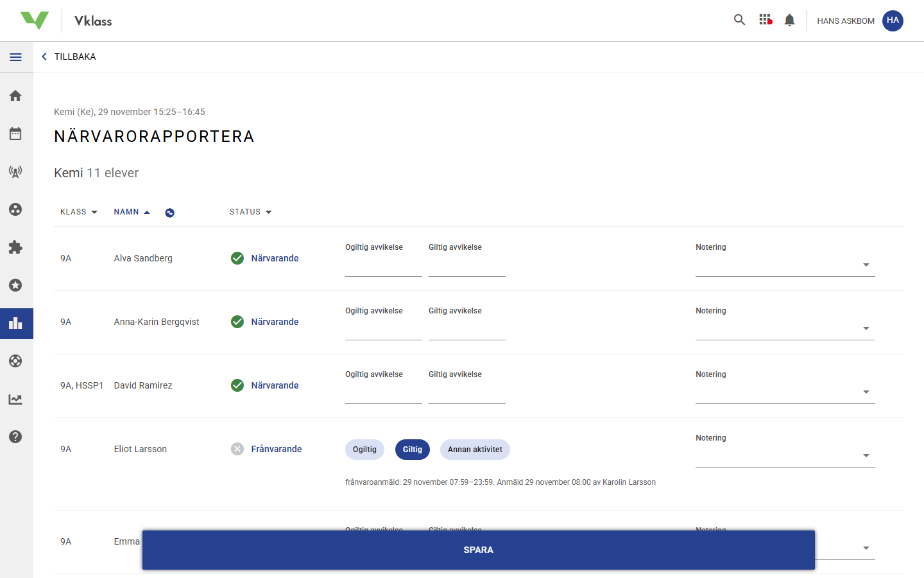Toggle Anna-Karin Bergqvist's Närvarande status
924x578 pixels.
tap(264, 322)
